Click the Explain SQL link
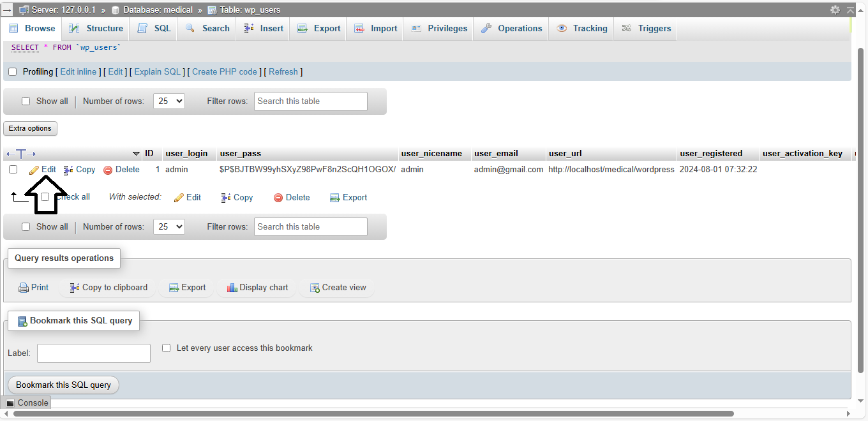This screenshot has width=868, height=421. point(158,72)
